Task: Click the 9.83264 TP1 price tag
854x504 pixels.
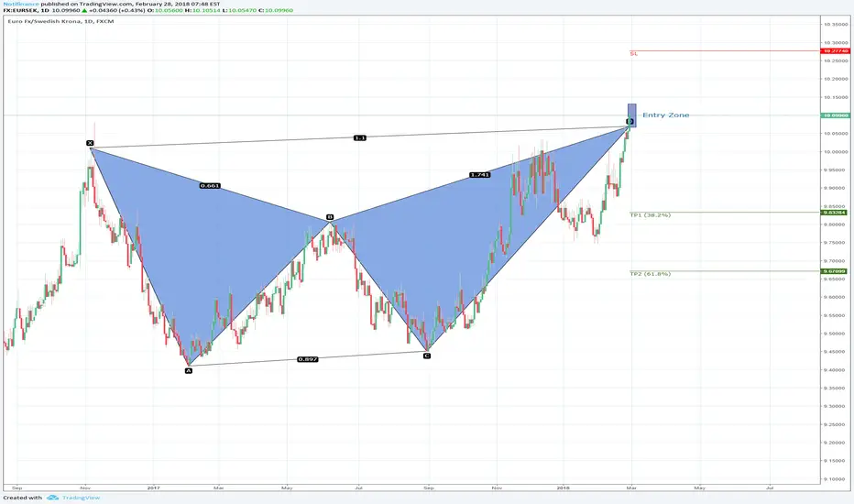Action: (835, 213)
